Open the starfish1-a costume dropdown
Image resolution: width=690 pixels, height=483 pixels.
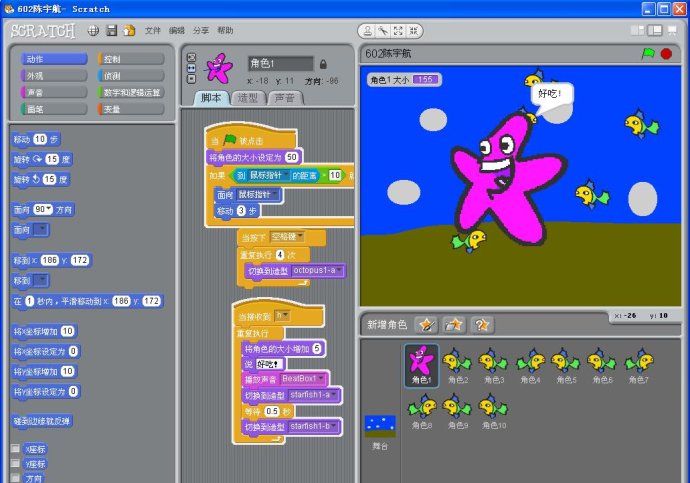pos(334,395)
